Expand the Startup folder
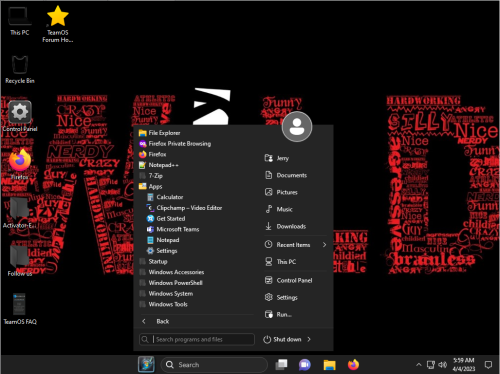Viewport: 500px width, 374px height. click(x=153, y=261)
